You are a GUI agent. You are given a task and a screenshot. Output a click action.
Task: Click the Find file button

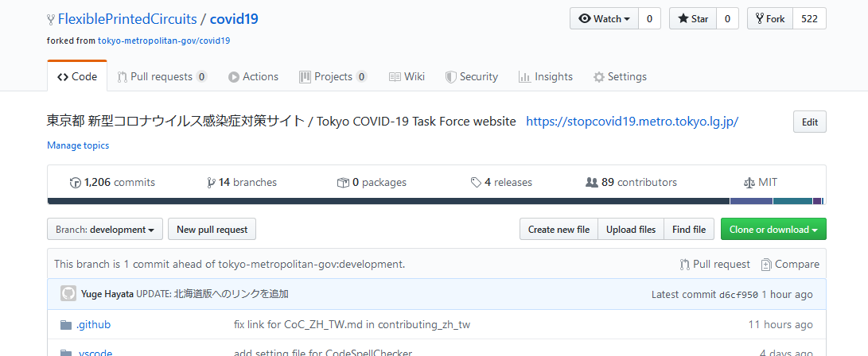click(689, 230)
